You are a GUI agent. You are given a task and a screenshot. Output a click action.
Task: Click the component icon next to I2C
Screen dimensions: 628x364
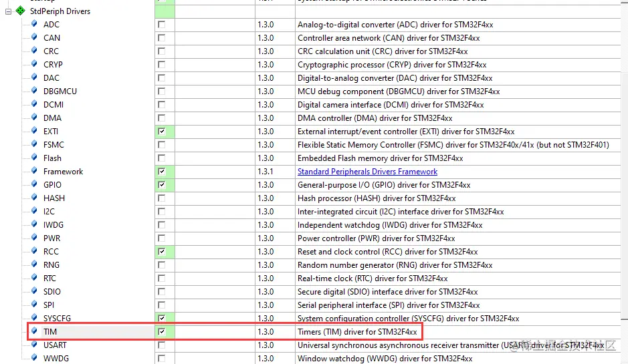click(x=35, y=211)
